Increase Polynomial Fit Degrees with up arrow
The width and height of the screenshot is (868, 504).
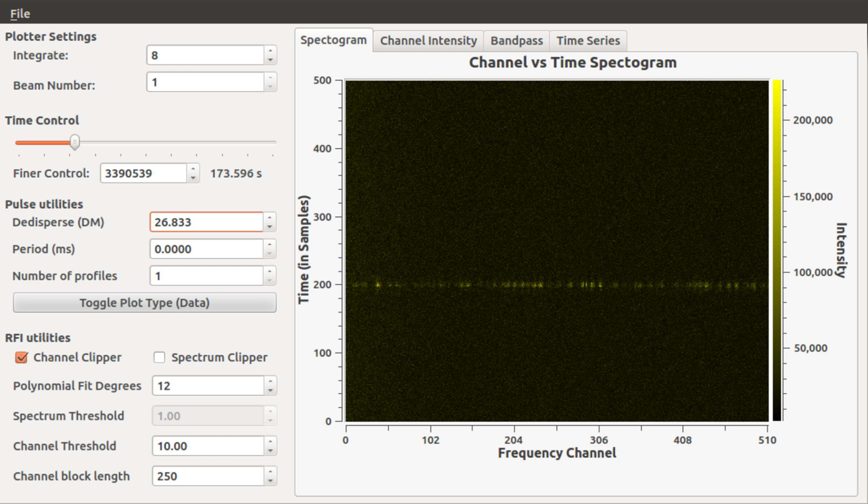(x=270, y=381)
